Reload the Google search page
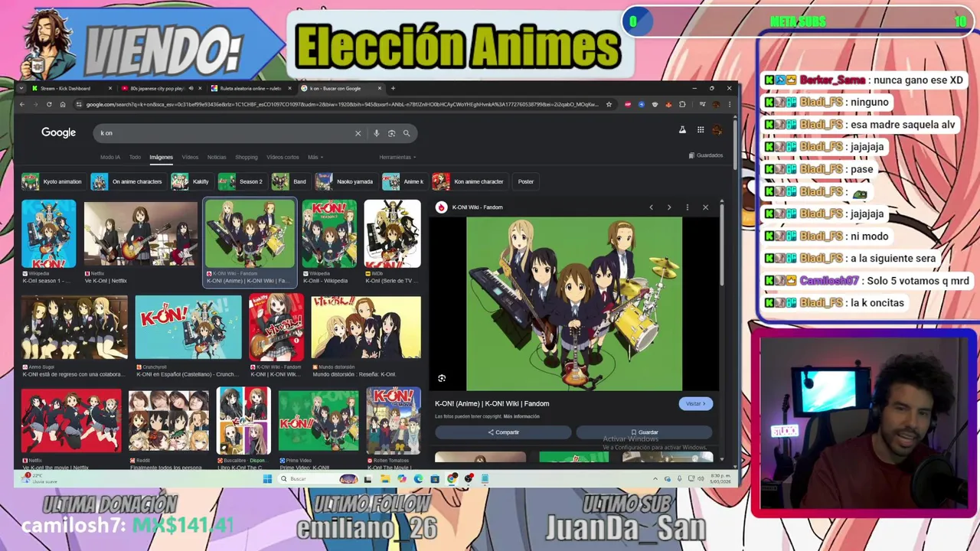Viewport: 980px width, 551px height. pyautogui.click(x=49, y=104)
